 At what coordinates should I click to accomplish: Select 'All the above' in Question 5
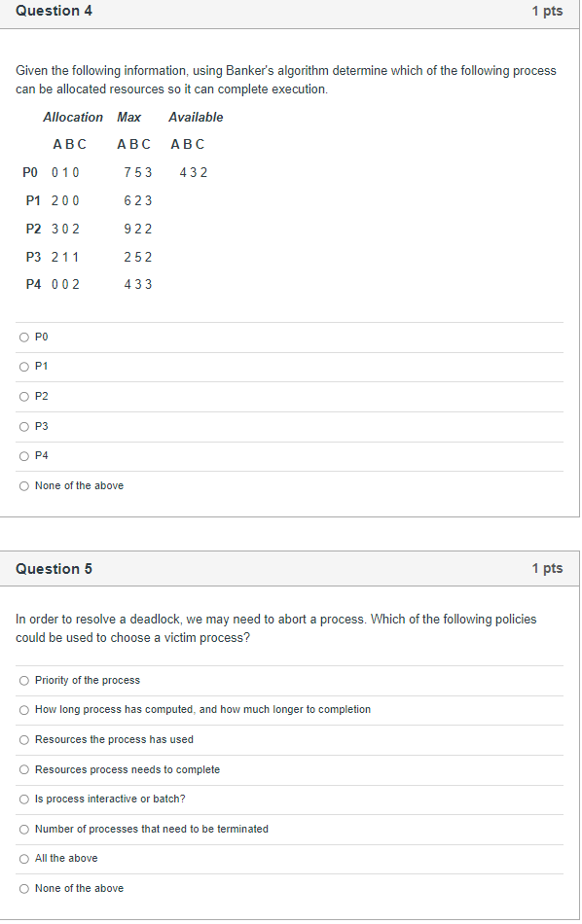[x=23, y=858]
